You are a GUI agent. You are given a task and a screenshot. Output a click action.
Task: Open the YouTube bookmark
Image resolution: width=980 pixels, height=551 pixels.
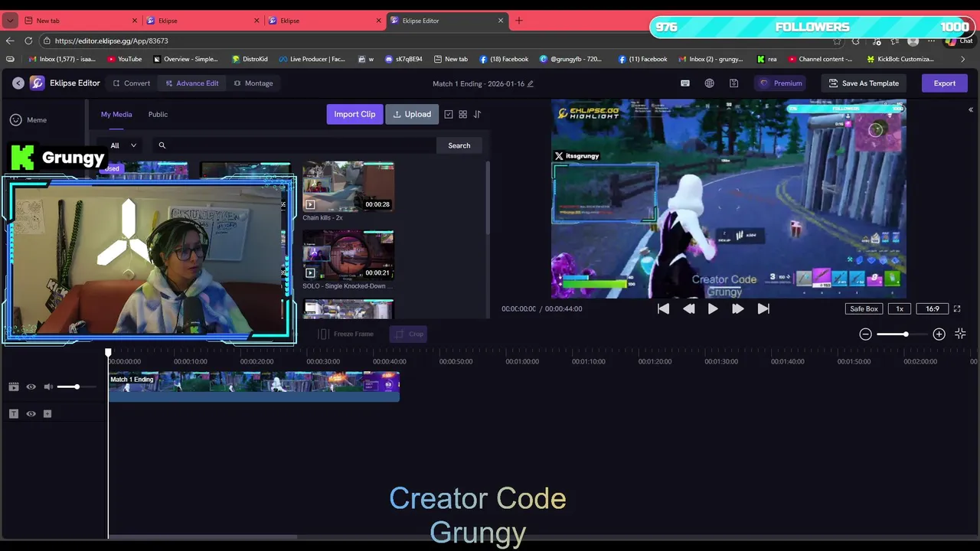pos(125,59)
